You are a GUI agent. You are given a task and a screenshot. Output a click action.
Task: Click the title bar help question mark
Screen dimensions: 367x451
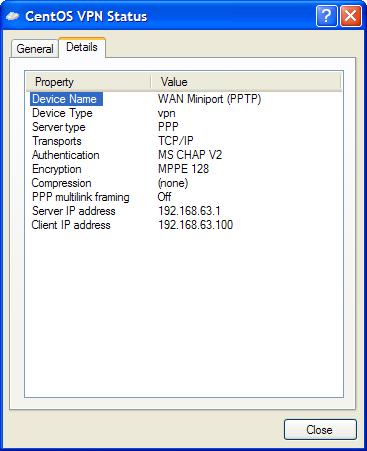(327, 16)
